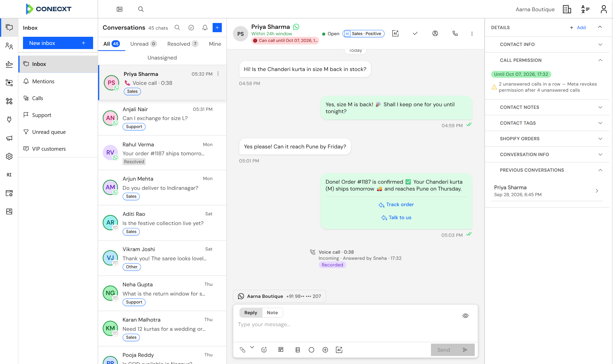Open conversation notifications bell icon
This screenshot has width=613, height=364.
point(205,28)
